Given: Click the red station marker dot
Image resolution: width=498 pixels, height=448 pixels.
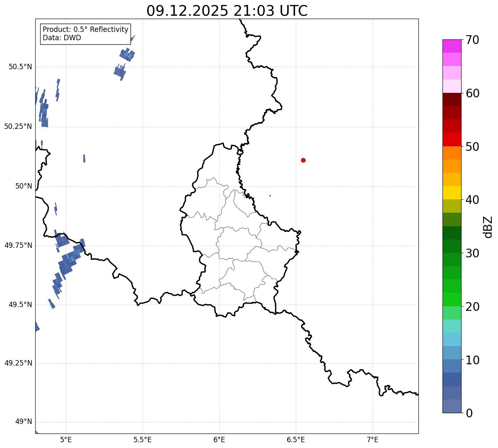Looking at the screenshot, I should (303, 160).
